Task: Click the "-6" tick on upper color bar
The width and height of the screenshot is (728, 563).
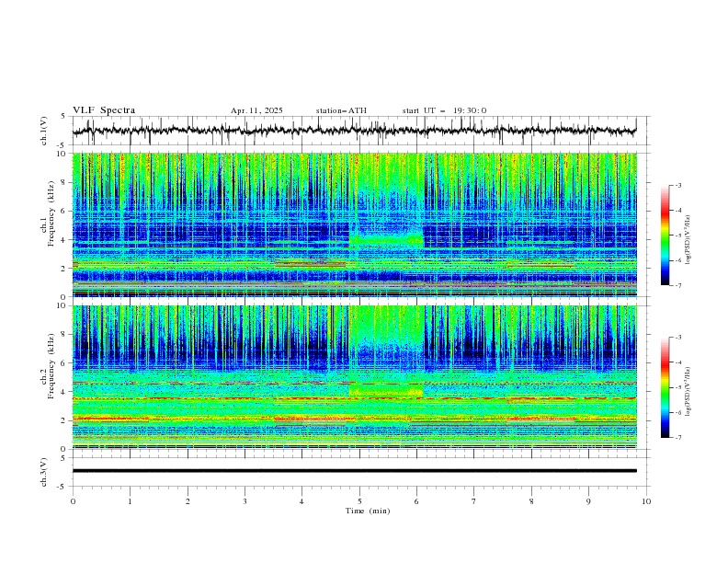Action: click(x=678, y=260)
